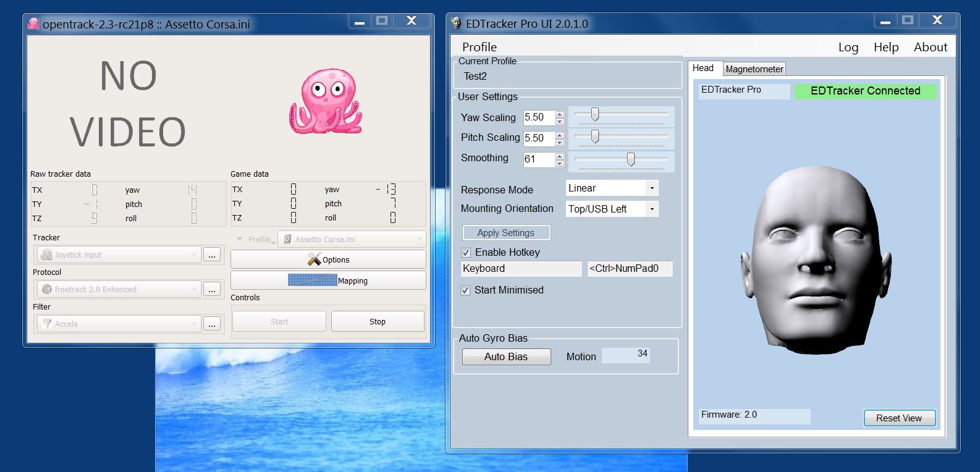980x472 pixels.
Task: Open the About menu
Action: 931,47
